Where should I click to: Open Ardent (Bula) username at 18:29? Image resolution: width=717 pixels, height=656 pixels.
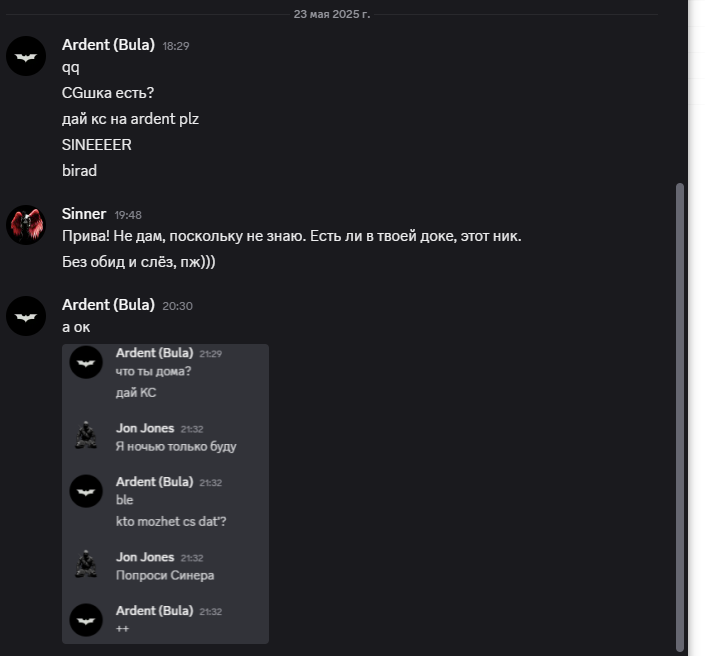pyautogui.click(x=108, y=45)
